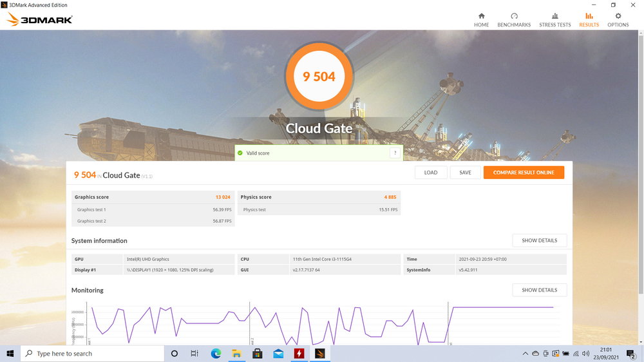Select the Graphics test 1 row

coord(153,209)
